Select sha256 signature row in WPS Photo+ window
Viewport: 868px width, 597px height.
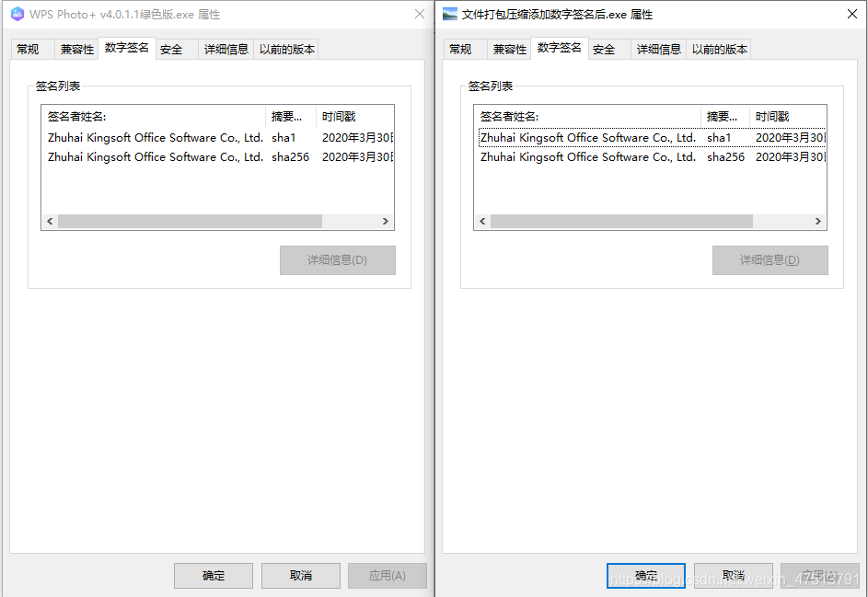point(217,157)
